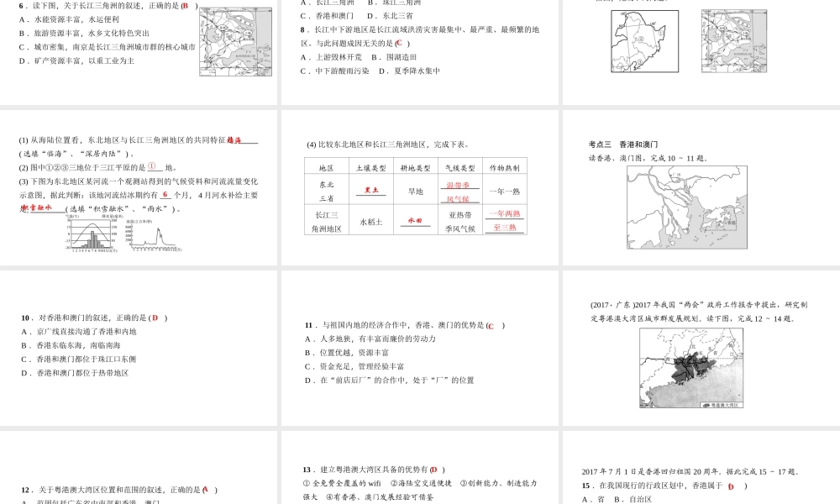Select option C about 南京 core city
840x504 pixels.
tap(108, 47)
